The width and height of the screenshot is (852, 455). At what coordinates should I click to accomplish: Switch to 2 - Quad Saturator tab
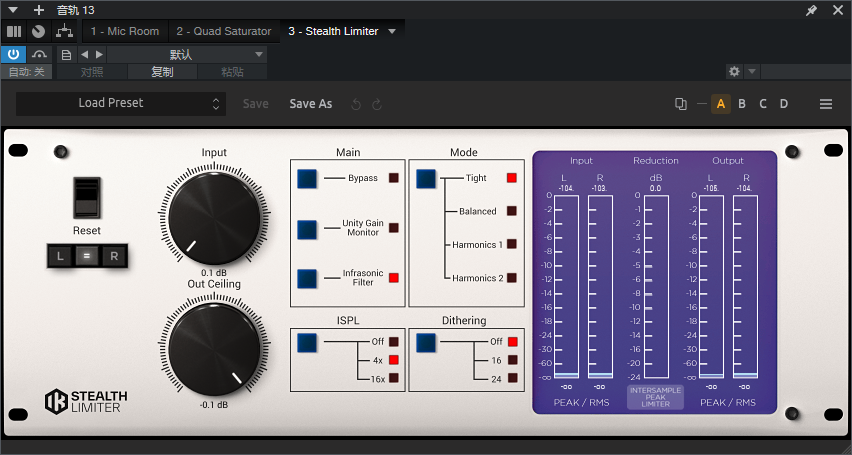224,32
